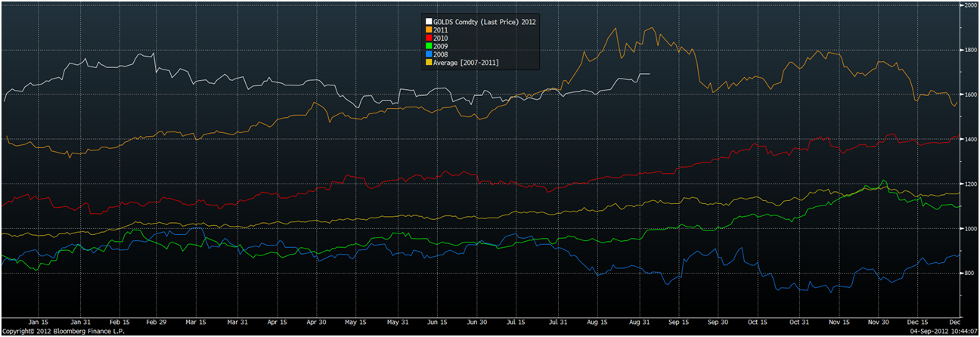Click the 1400 price axis label

[971, 139]
